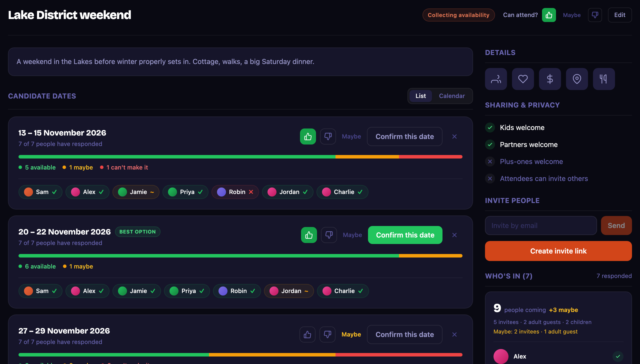Click Collecting availability status badge

pos(458,15)
